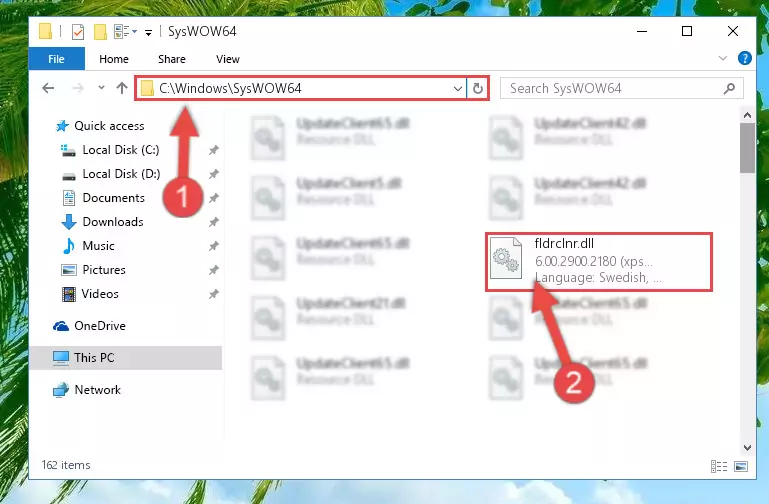769x504 pixels.
Task: Click pin icon next to Downloads
Action: tap(213, 223)
